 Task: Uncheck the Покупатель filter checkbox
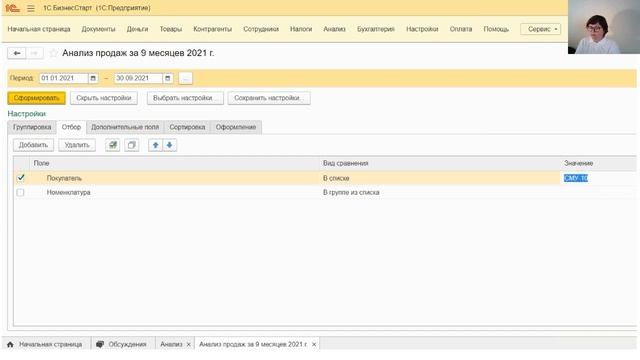tap(20, 178)
